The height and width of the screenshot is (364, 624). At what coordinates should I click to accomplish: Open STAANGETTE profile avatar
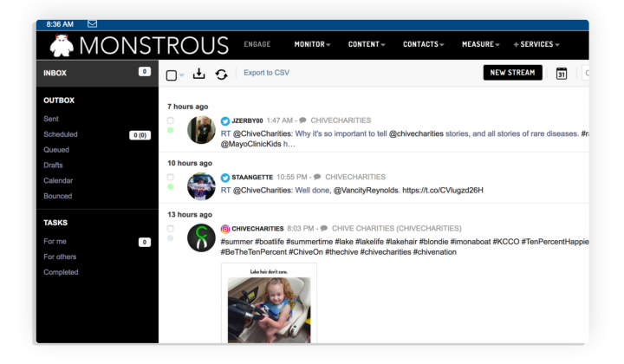point(201,186)
